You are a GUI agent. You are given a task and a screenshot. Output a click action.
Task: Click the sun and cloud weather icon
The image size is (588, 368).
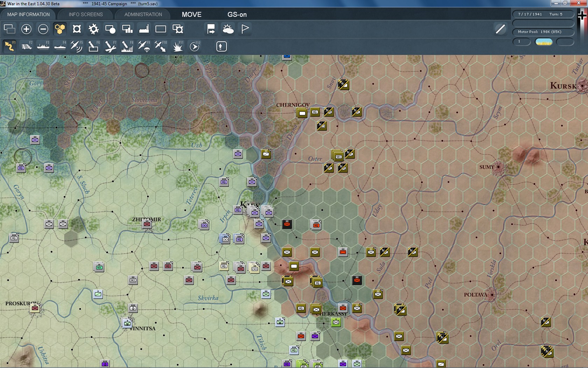pos(228,29)
